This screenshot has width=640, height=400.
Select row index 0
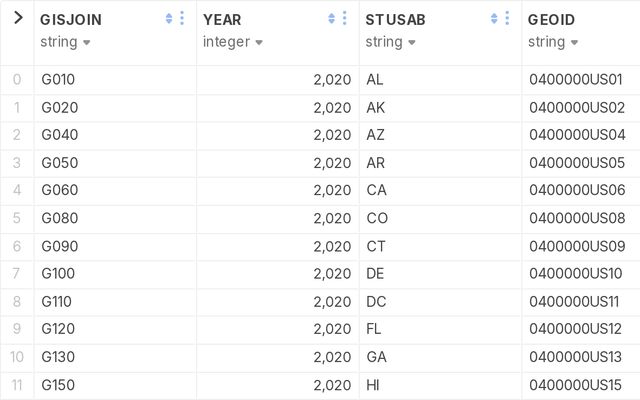click(17, 79)
